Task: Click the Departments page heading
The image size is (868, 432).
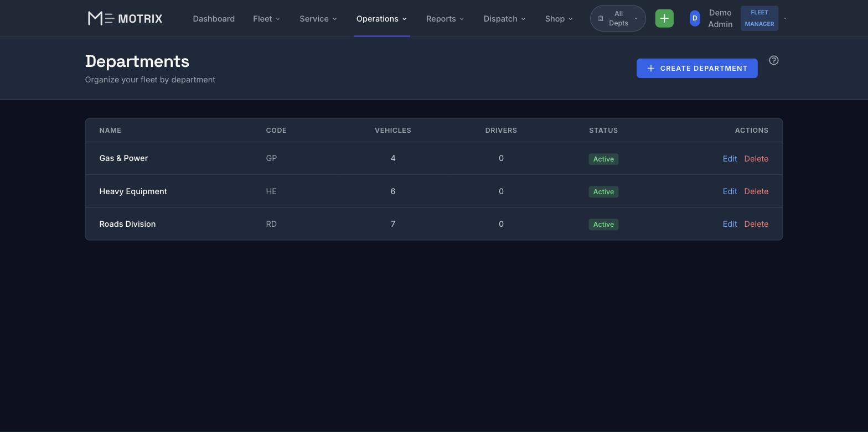Action: pyautogui.click(x=137, y=61)
